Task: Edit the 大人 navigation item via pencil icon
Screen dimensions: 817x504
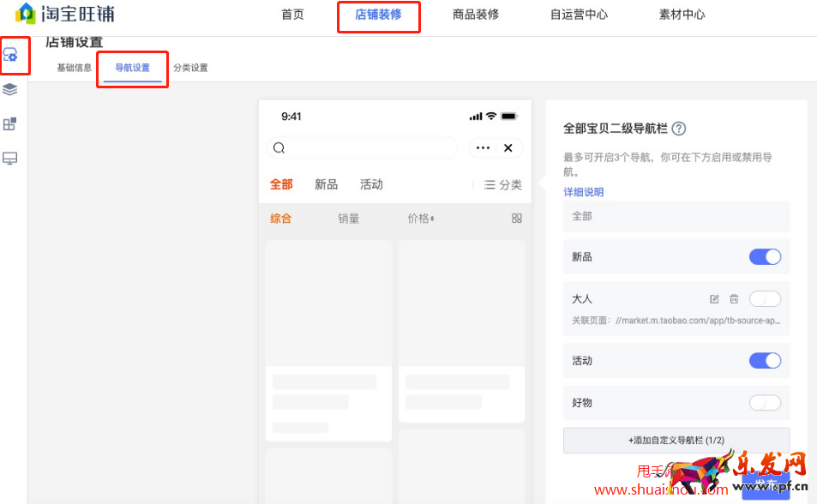Action: tap(715, 298)
